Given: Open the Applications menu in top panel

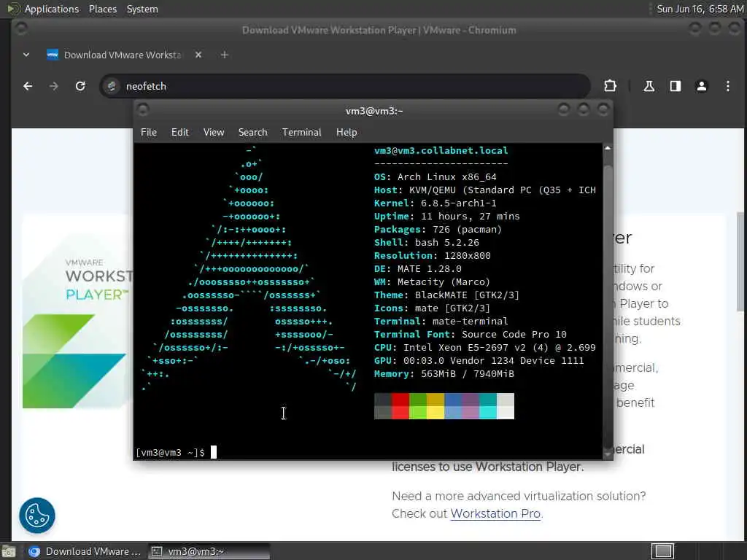Looking at the screenshot, I should (x=52, y=9).
